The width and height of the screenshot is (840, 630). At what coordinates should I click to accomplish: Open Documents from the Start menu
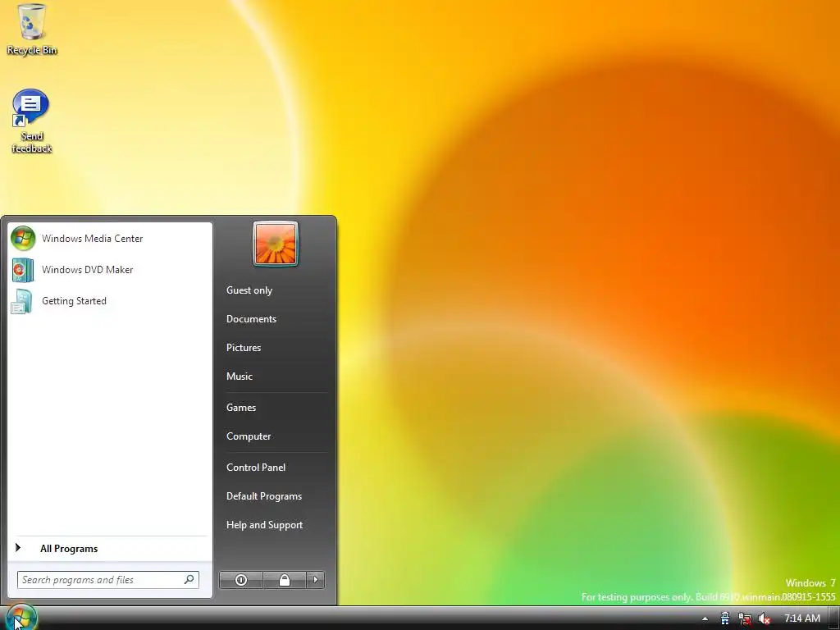pos(251,319)
